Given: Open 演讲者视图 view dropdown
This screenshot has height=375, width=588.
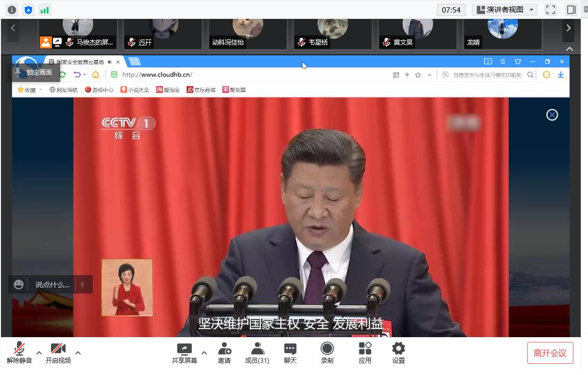Looking at the screenshot, I should click(x=504, y=10).
